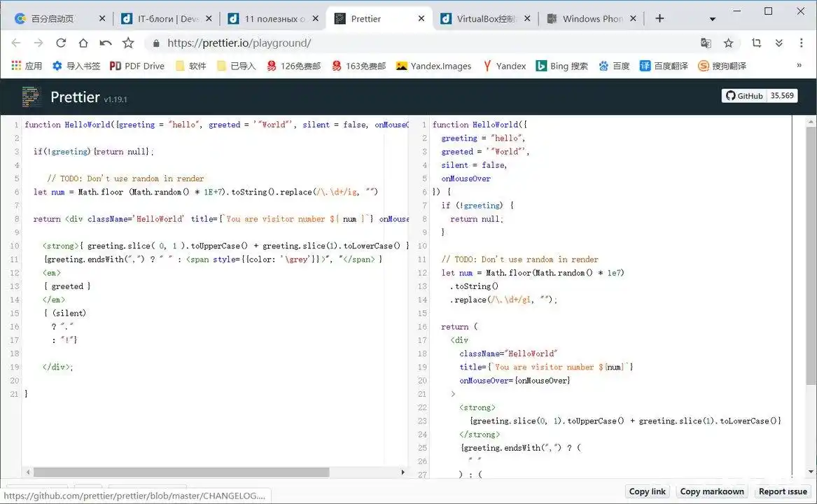Viewport: 817px width, 504px height.
Task: Click the Report issue button
Action: [x=782, y=491]
